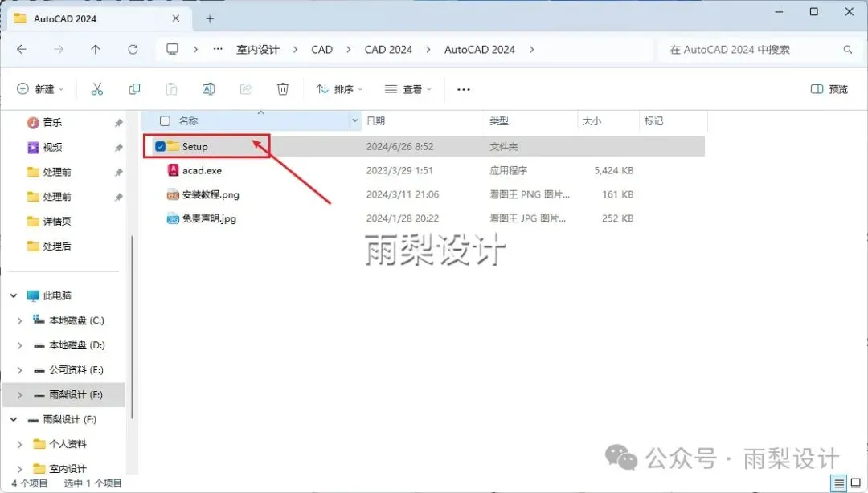Image resolution: width=868 pixels, height=493 pixels.
Task: Unpin 视频 using its pin icon
Action: click(118, 148)
